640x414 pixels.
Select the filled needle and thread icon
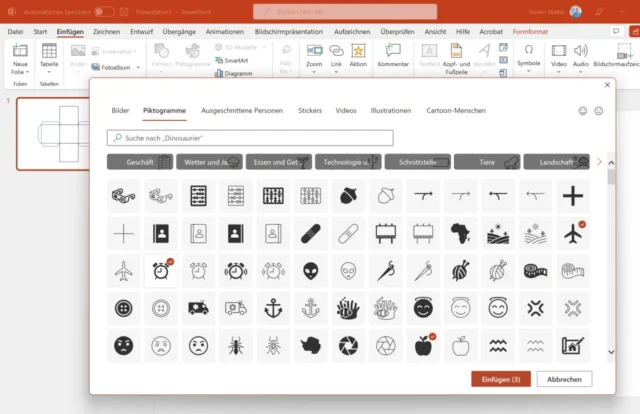click(386, 271)
